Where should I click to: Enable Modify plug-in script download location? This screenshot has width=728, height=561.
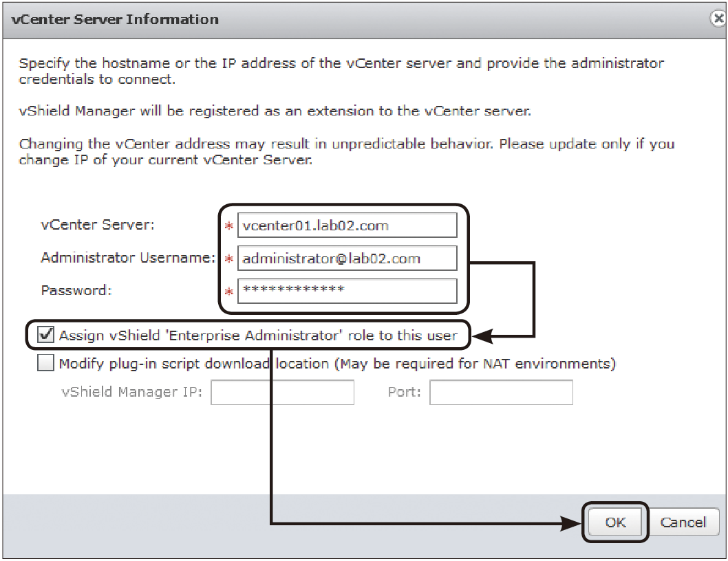click(45, 363)
